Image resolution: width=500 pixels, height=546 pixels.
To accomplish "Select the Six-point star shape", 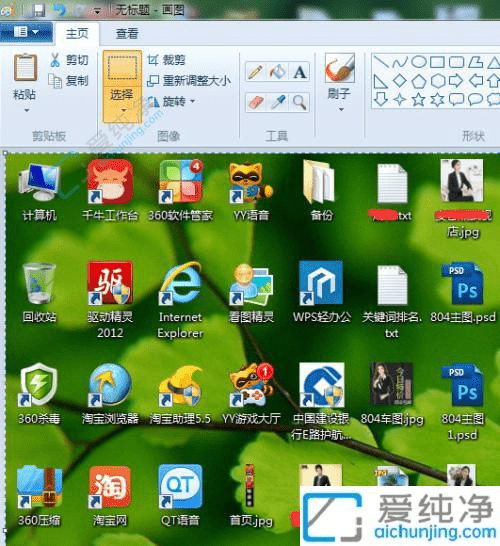I will [x=437, y=100].
